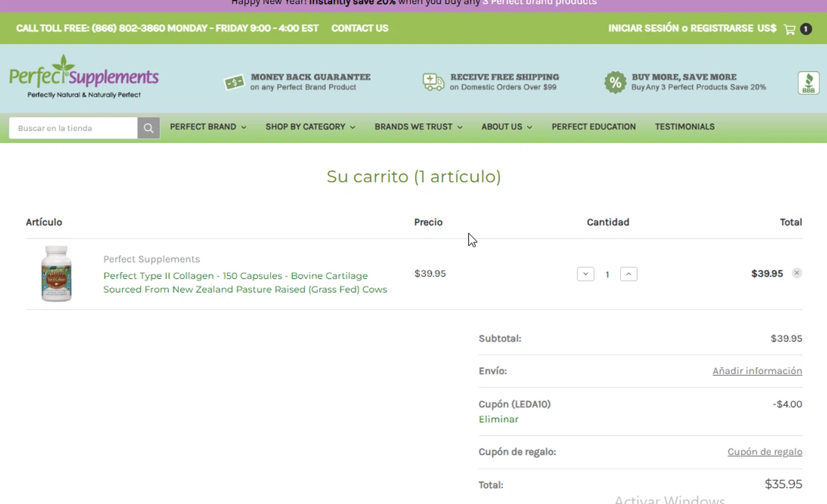Click the 'Cupón (LEDA10)' label
This screenshot has width=827, height=504.
tap(514, 404)
